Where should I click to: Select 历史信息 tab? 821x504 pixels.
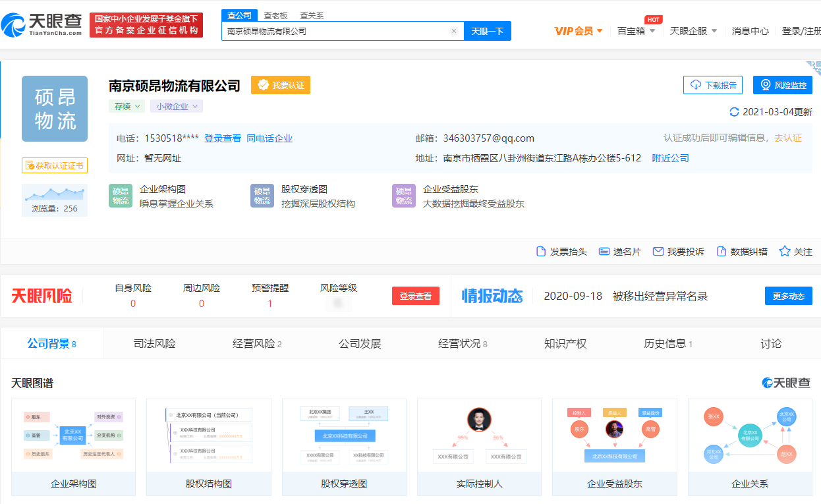coord(668,343)
